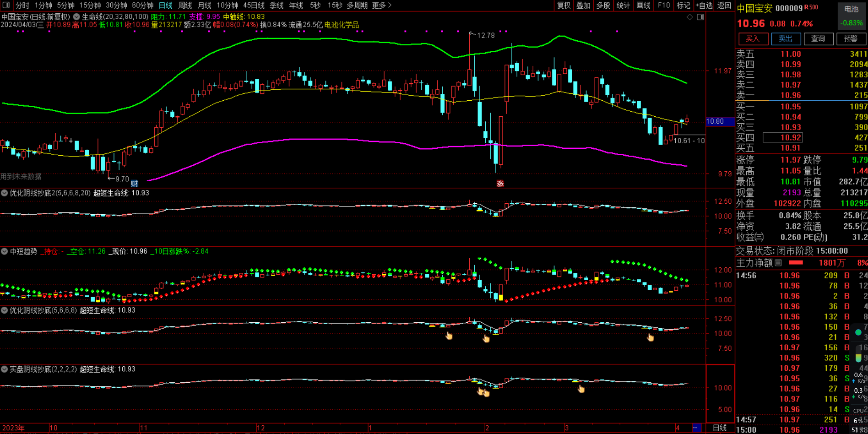Click the hand signal near March in 实盘阴线抄底 panel
The height and width of the screenshot is (434, 868).
pyautogui.click(x=581, y=389)
